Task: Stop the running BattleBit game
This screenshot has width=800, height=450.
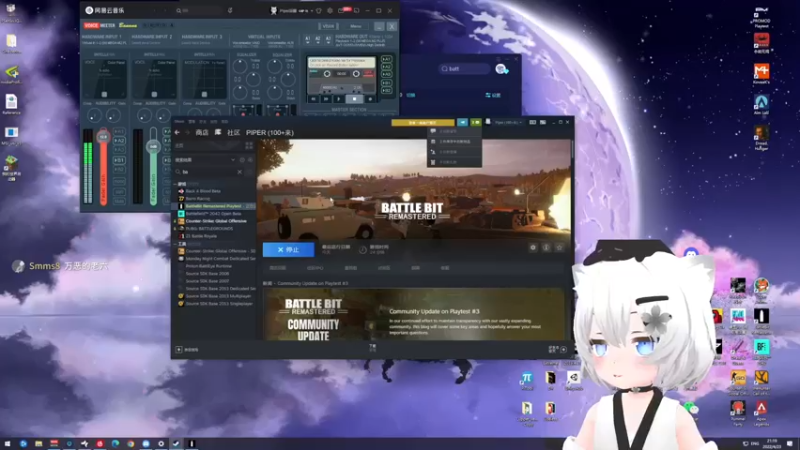Action: click(288, 249)
